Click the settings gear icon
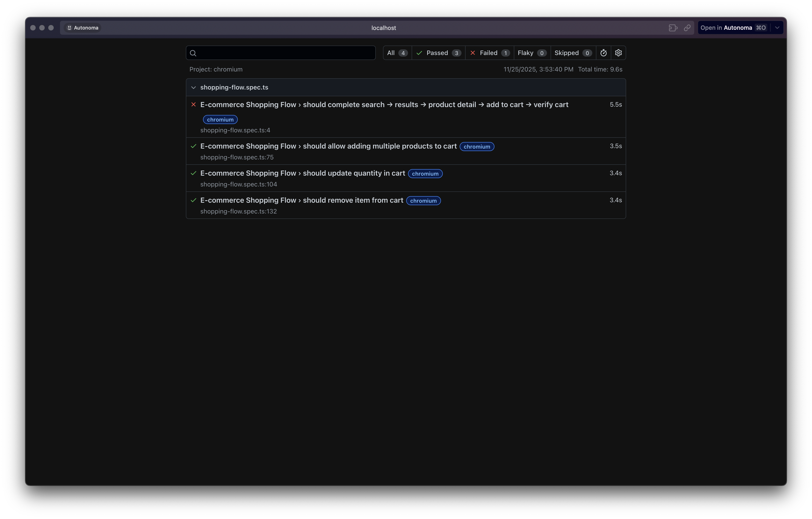The width and height of the screenshot is (812, 519). tap(618, 53)
